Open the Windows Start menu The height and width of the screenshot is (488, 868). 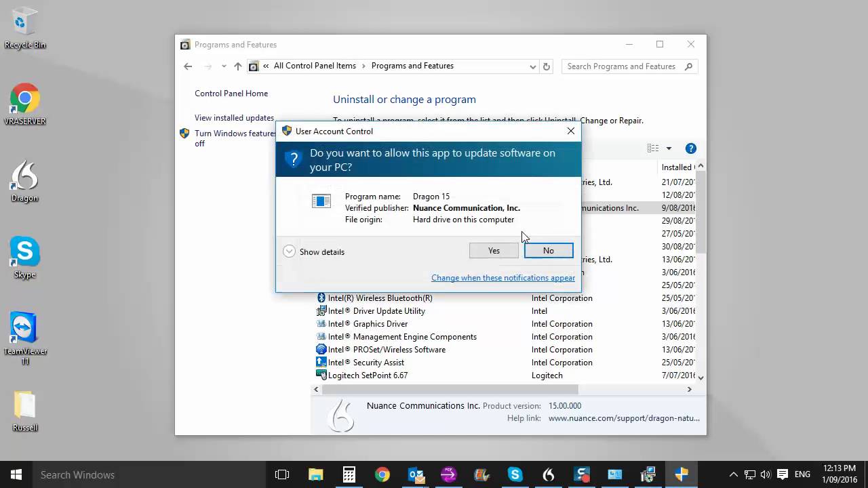point(16,474)
